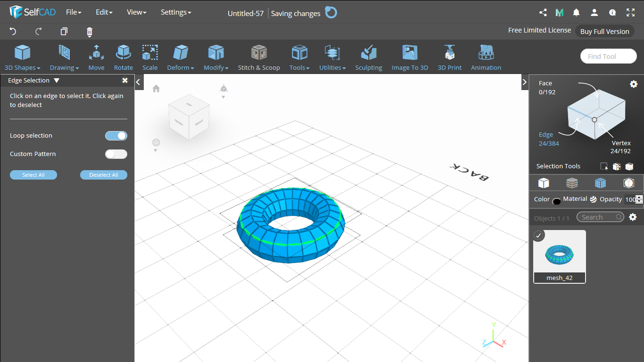Open the Edit menu

104,12
